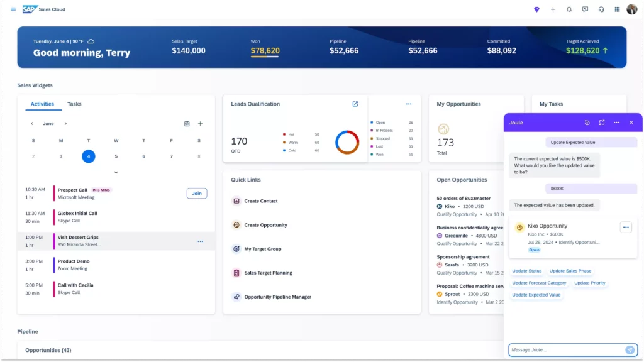Viewport: 644px width, 362px height.
Task: Open the Joule diamond icon in header
Action: (536, 9)
